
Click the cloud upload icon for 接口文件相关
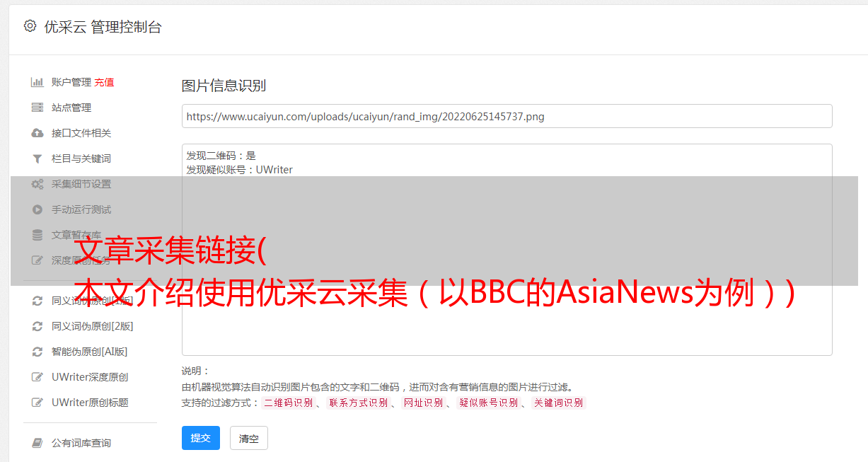point(37,133)
